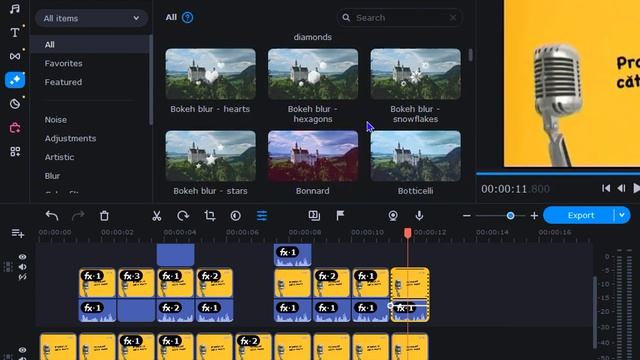Viewport: 640px width, 360px height.
Task: Open the Audio music note tab
Action: pos(15,9)
